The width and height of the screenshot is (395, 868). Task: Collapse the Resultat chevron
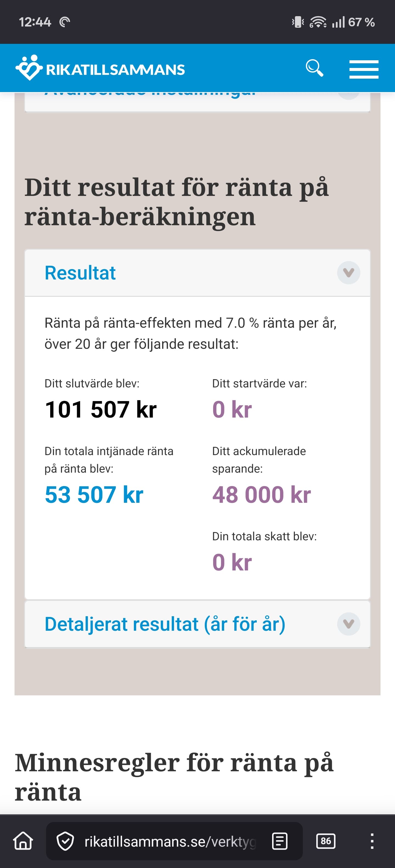pyautogui.click(x=348, y=273)
